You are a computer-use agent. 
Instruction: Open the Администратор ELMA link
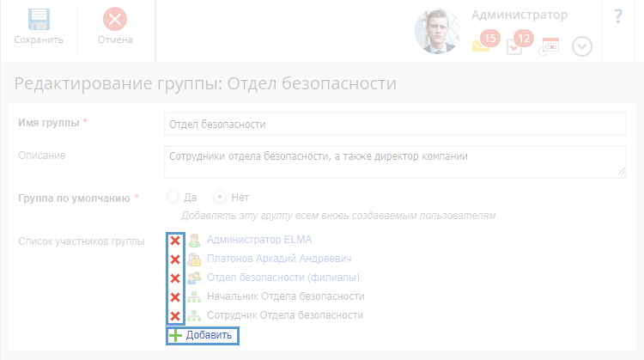click(259, 240)
